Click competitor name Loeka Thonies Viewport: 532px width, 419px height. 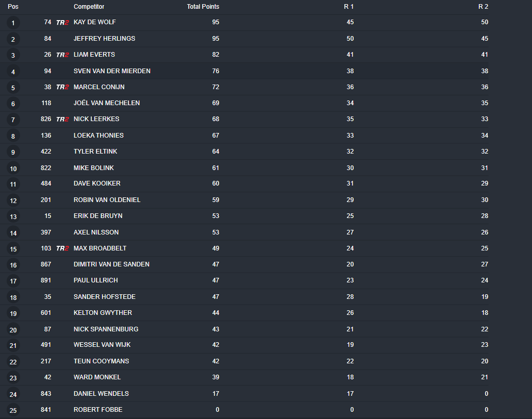point(98,136)
